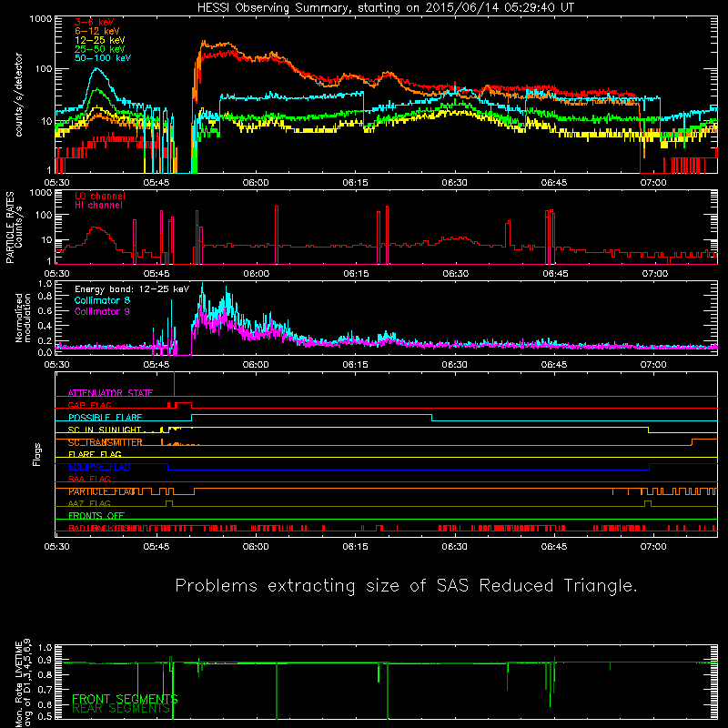Click the HESSI Observing Summary title text
The width and height of the screenshot is (728, 728).
tap(386, 8)
